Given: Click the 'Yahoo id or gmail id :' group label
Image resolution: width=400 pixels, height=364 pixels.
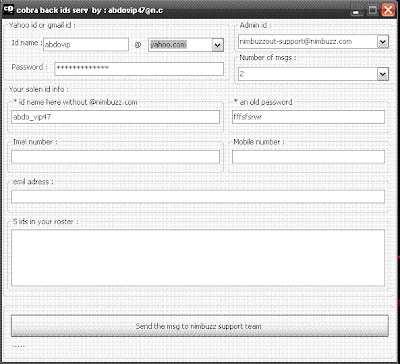Looking at the screenshot, I should (x=42, y=25).
